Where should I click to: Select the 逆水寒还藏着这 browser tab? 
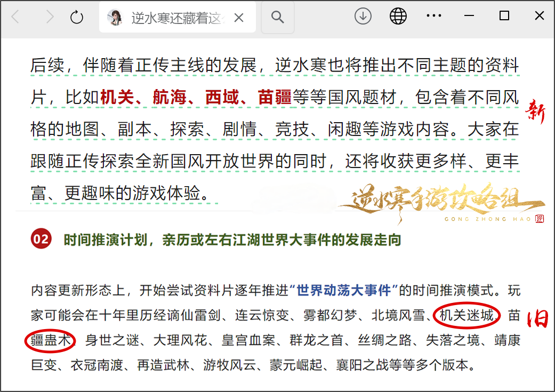pos(178,18)
